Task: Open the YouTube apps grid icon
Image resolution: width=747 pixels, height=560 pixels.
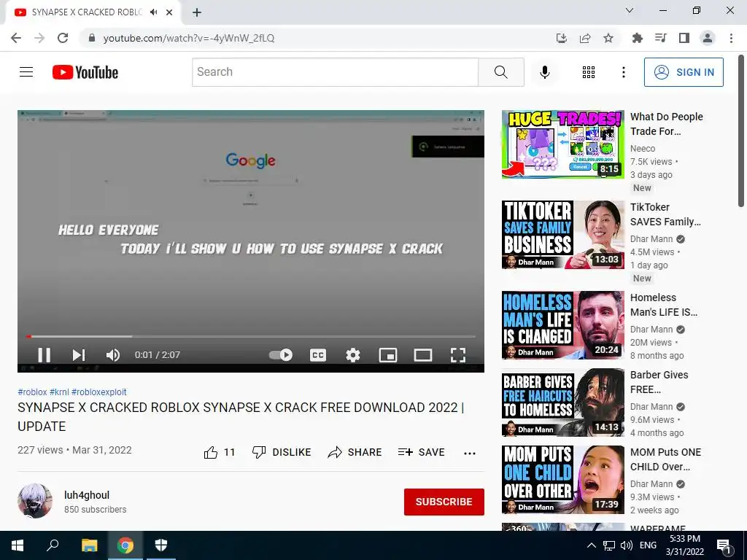Action: [x=589, y=72]
